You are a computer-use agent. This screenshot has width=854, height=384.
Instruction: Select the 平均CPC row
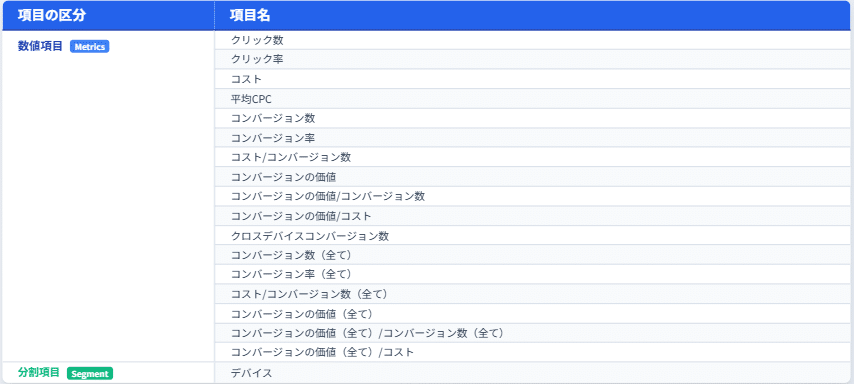click(x=532, y=99)
